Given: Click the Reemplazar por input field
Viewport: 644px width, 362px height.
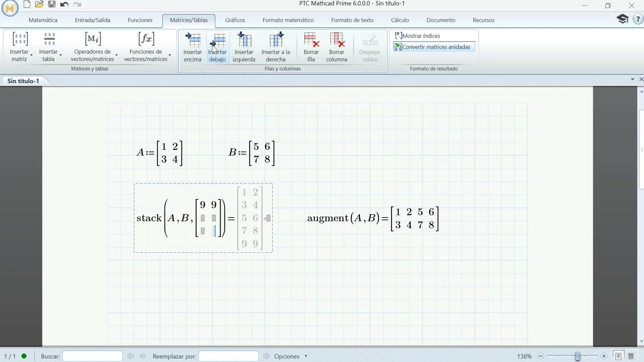Looking at the screenshot, I should [228, 356].
